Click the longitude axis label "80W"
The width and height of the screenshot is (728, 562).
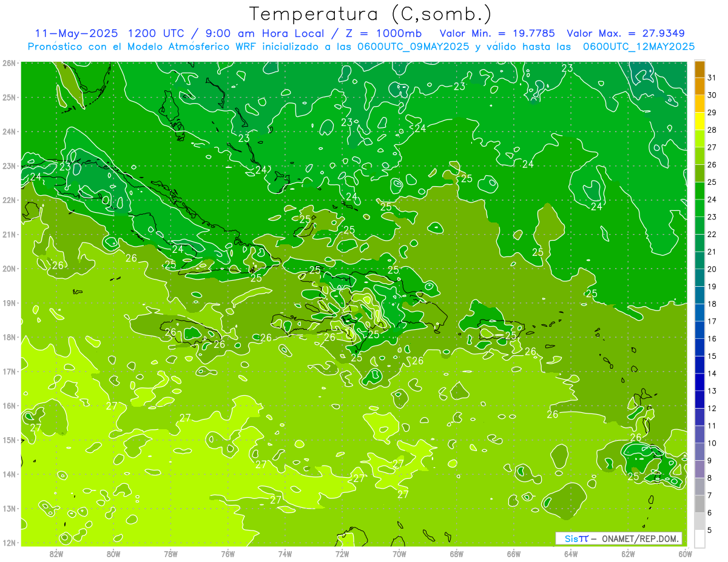113,554
